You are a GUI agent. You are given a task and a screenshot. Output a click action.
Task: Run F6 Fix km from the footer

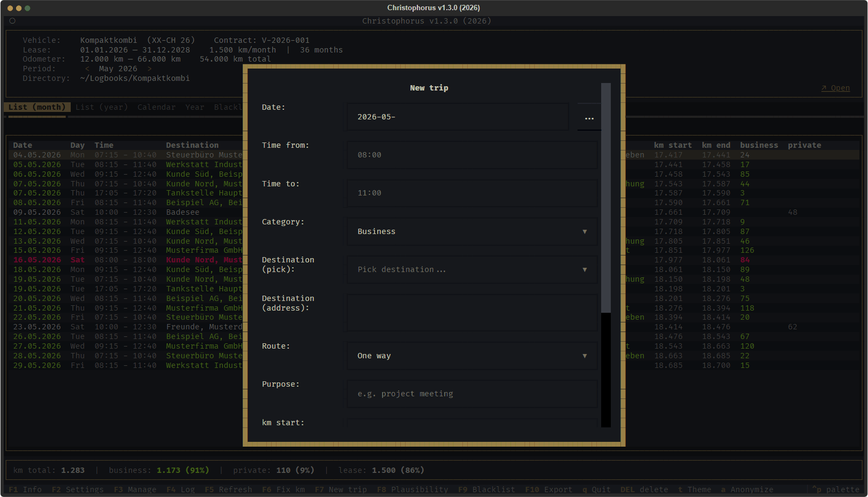pyautogui.click(x=283, y=490)
